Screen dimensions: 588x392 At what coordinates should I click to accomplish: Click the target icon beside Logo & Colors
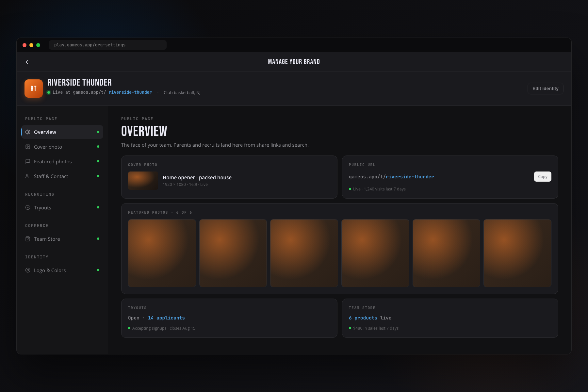28,270
